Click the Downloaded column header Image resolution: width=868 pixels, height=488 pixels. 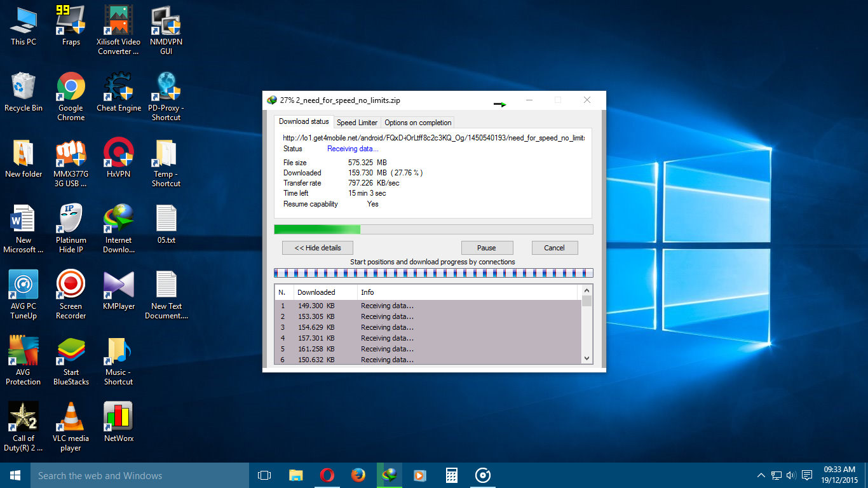coord(325,292)
